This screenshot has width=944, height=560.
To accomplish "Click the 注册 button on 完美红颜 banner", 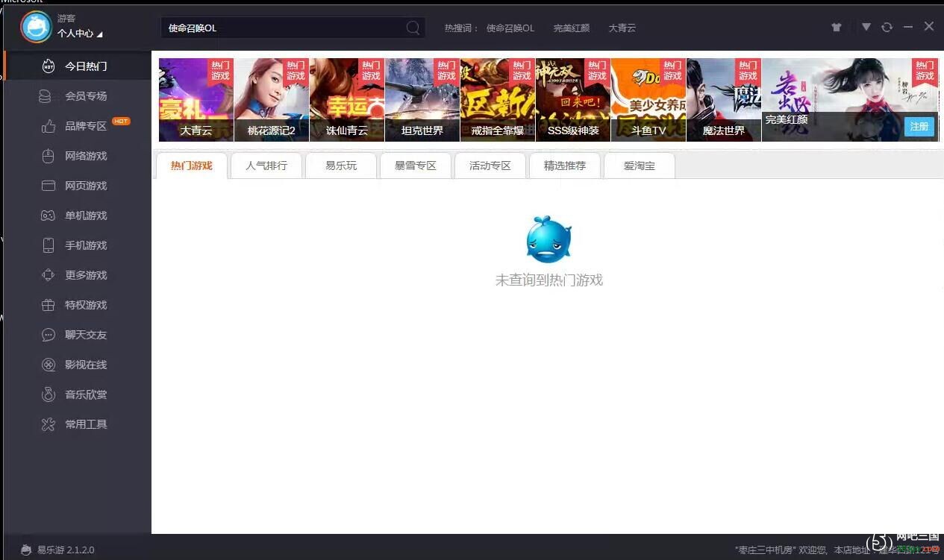I will (919, 127).
